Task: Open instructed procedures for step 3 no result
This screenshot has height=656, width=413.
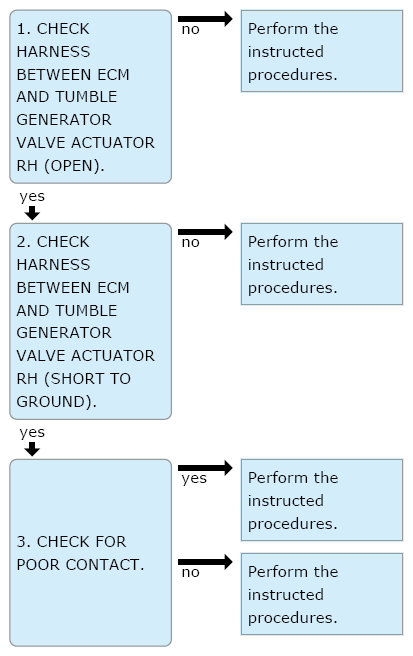Action: pos(322,594)
